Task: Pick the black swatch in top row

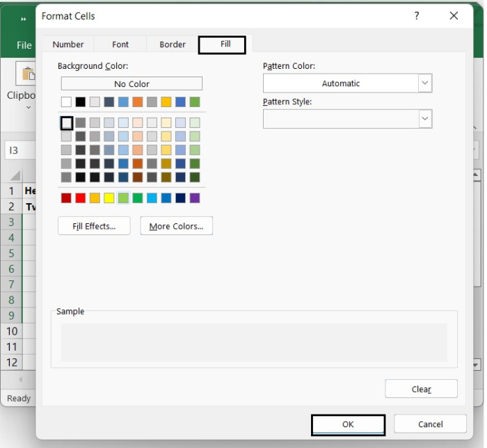Action: pos(81,102)
